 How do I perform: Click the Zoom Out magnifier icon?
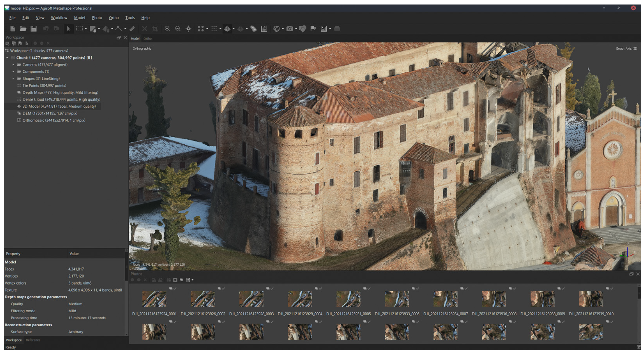(178, 29)
